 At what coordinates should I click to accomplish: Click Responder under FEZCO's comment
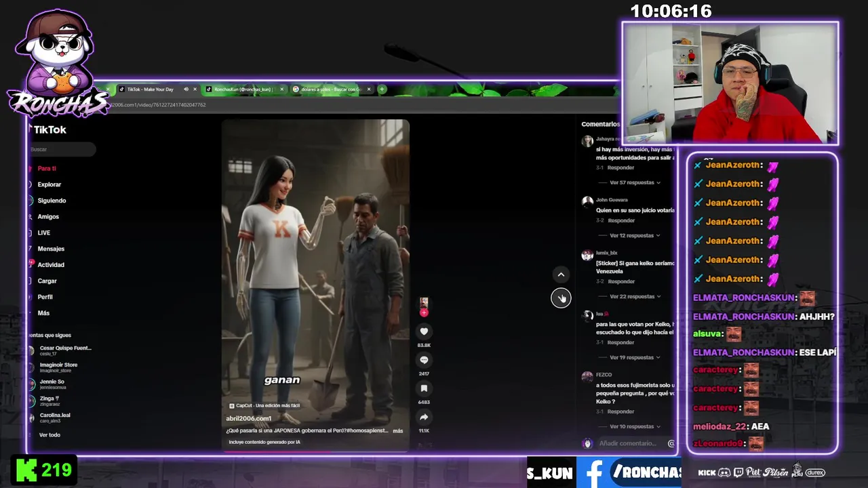point(621,411)
